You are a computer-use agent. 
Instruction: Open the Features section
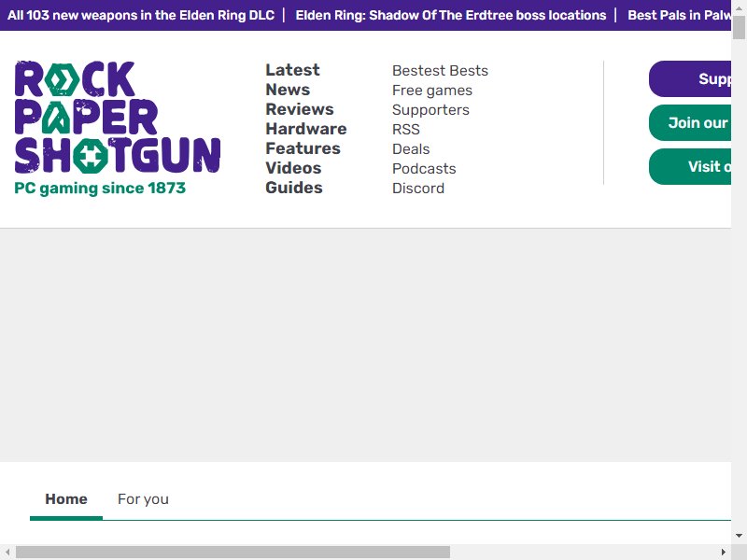pyautogui.click(x=303, y=148)
